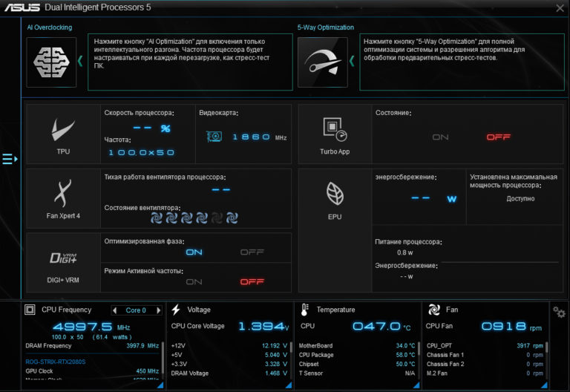Image resolution: width=570 pixels, height=392 pixels.
Task: Open the DIGI+ VRM module
Action: (x=63, y=263)
